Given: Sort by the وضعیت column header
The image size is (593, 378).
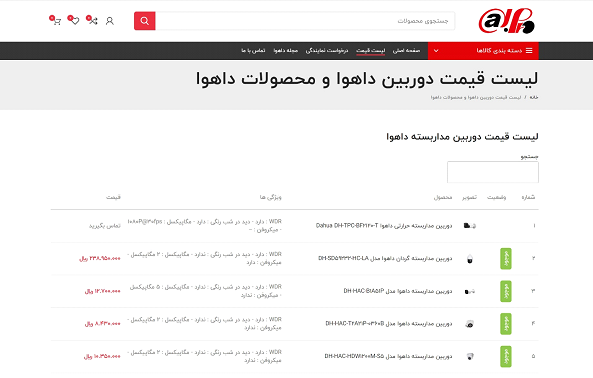Looking at the screenshot, I should pyautogui.click(x=497, y=197).
